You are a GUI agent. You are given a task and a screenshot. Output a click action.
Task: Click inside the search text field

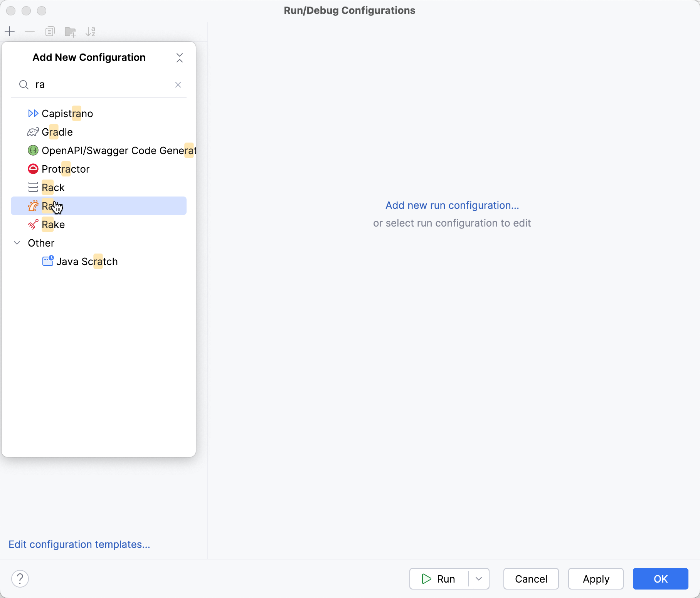[x=96, y=84]
